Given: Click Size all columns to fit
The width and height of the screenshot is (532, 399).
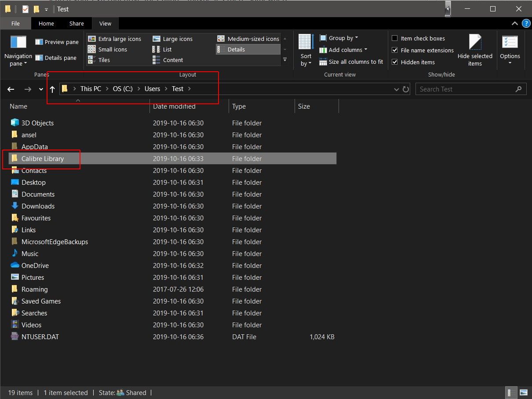Looking at the screenshot, I should [x=351, y=62].
